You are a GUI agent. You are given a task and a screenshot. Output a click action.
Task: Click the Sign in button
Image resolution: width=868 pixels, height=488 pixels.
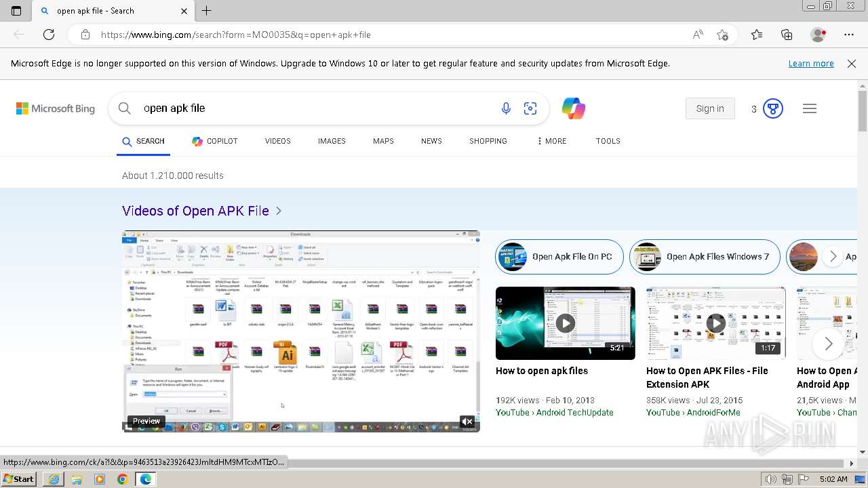pos(710,108)
